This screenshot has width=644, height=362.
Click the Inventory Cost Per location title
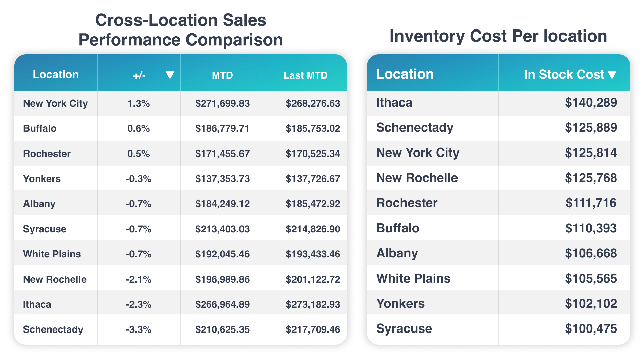[498, 36]
